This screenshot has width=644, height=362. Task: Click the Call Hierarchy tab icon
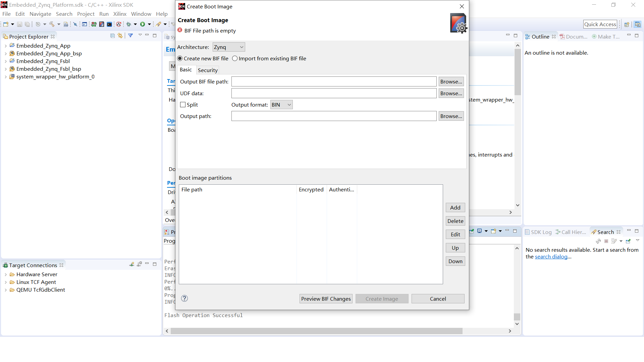tap(558, 232)
